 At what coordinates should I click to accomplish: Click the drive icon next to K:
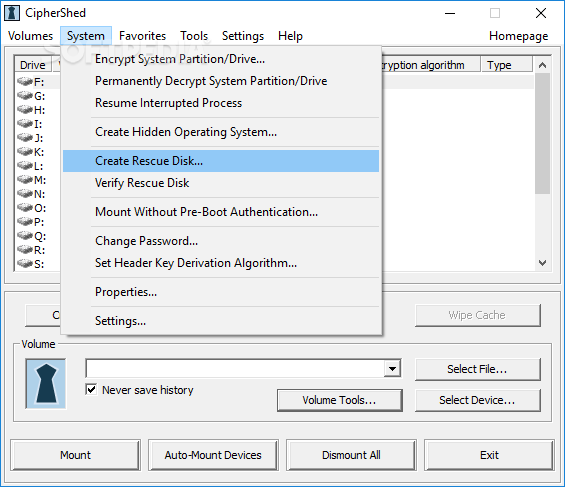(25, 152)
